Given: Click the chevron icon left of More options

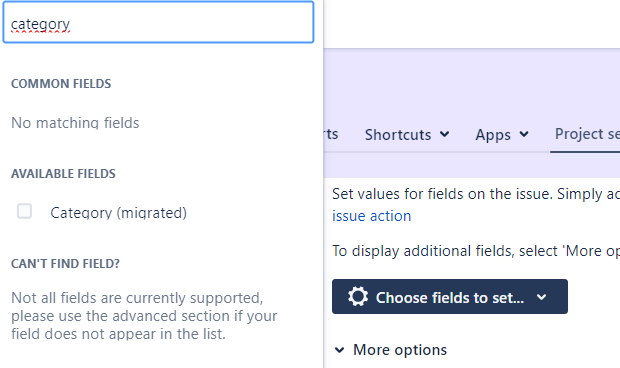Looking at the screenshot, I should [x=339, y=350].
